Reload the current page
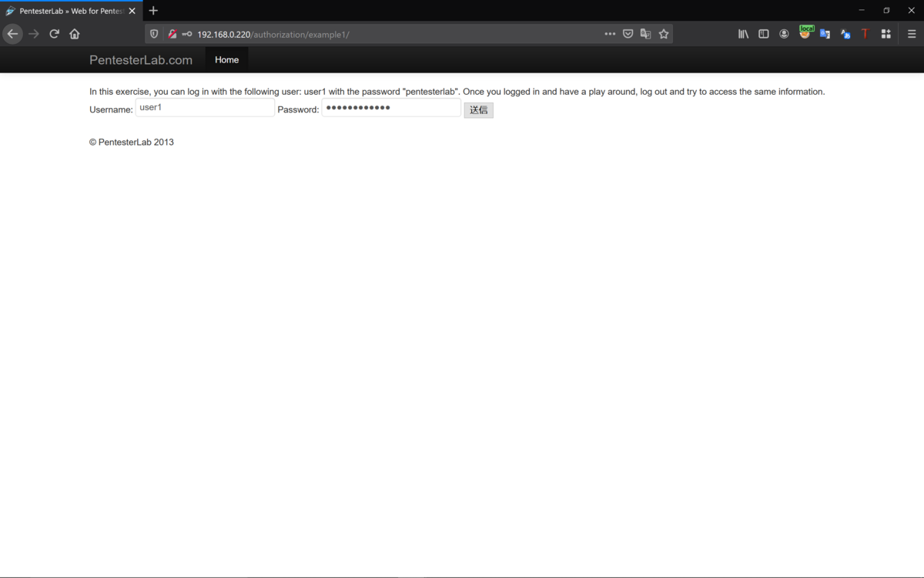This screenshot has height=578, width=924. click(x=54, y=34)
